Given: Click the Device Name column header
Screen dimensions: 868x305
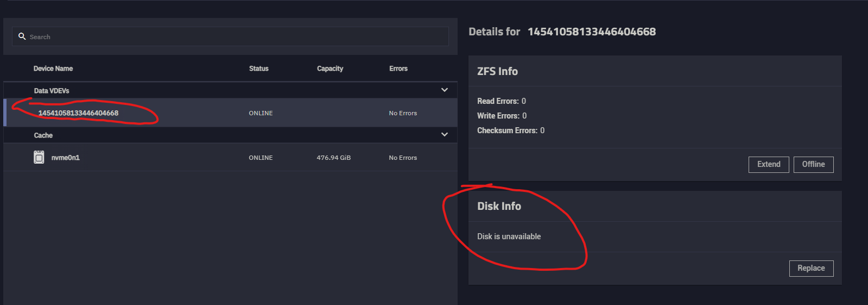Looking at the screenshot, I should point(53,69).
